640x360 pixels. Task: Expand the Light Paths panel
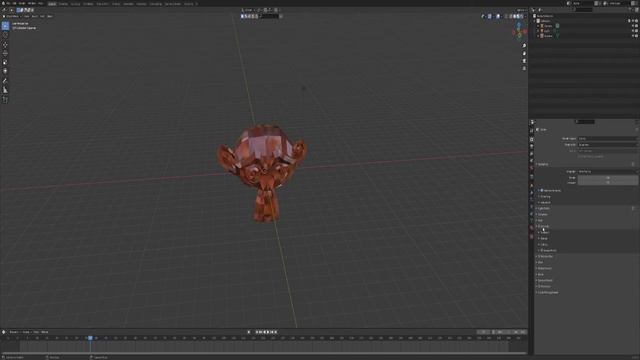[x=543, y=209]
